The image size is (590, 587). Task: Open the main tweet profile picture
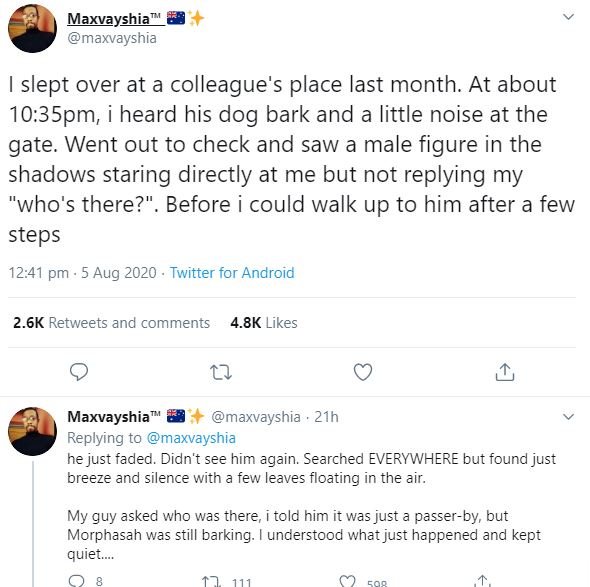[x=32, y=28]
